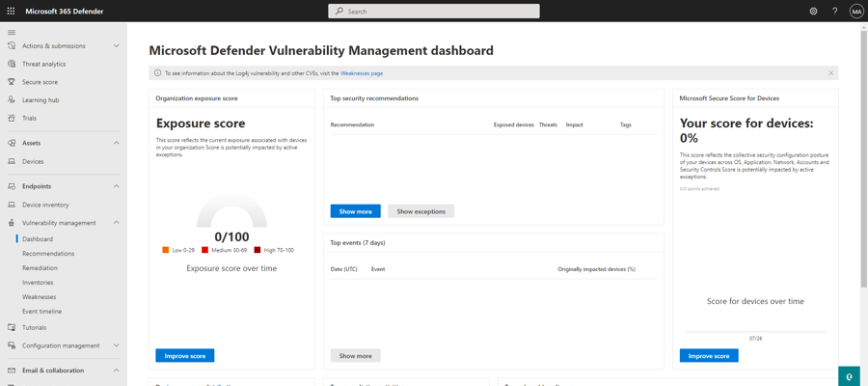The width and height of the screenshot is (868, 386).
Task: Open Threat analytics page
Action: pyautogui.click(x=43, y=64)
